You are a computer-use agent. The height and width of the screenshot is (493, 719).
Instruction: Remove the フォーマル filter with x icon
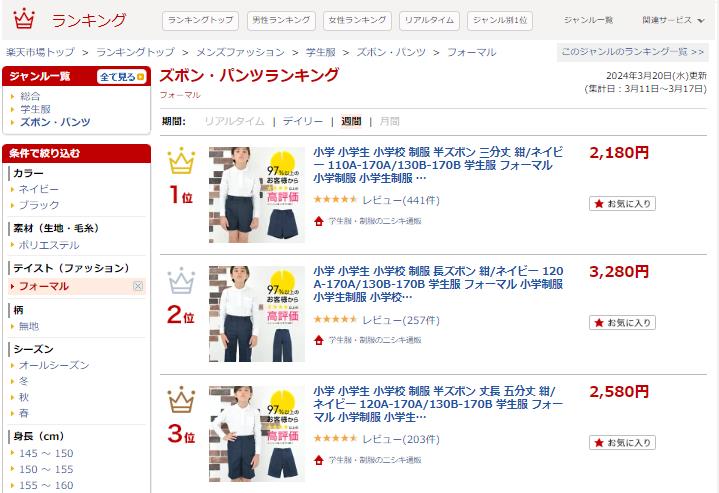coord(138,286)
